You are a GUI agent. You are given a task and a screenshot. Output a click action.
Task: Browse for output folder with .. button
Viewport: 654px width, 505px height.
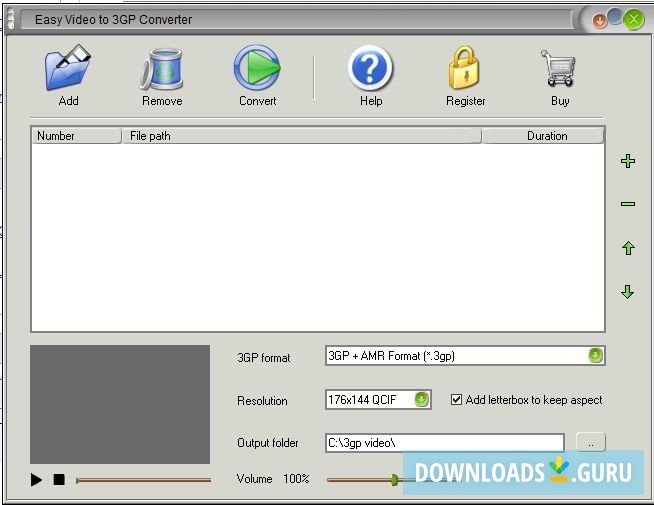coord(591,442)
